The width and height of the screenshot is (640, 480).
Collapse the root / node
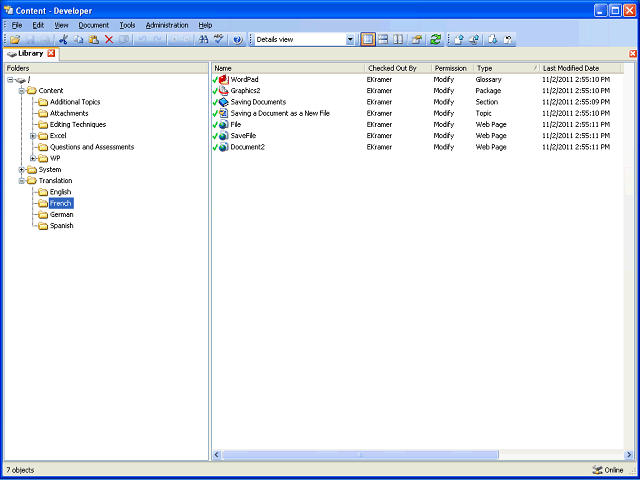(10, 80)
